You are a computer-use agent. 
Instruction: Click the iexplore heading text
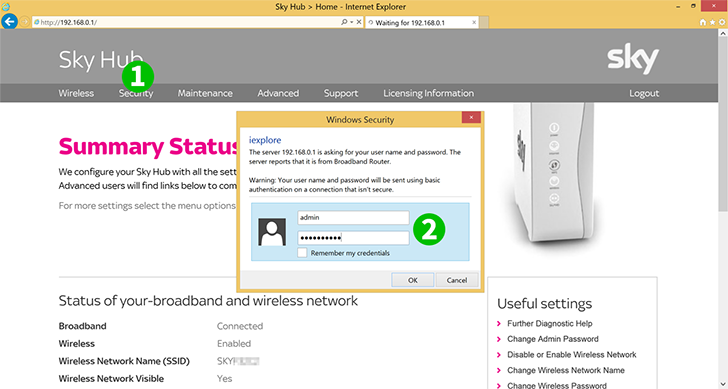pos(265,140)
